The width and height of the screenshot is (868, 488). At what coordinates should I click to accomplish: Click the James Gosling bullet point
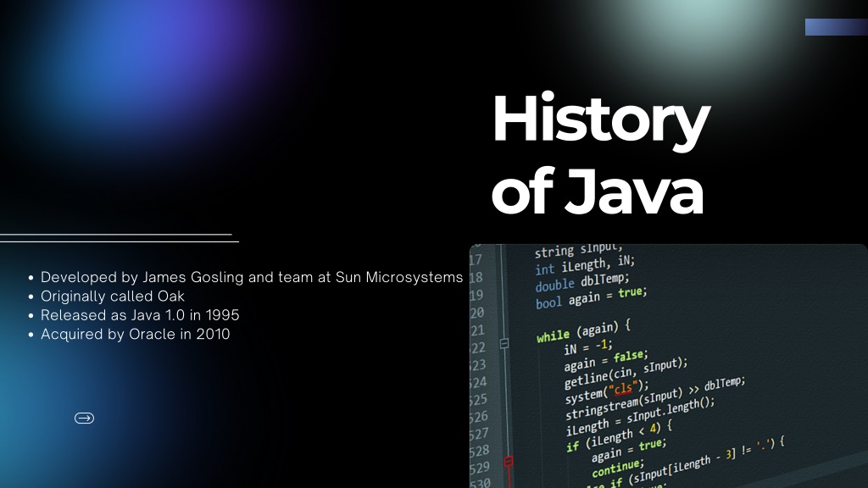pos(252,278)
